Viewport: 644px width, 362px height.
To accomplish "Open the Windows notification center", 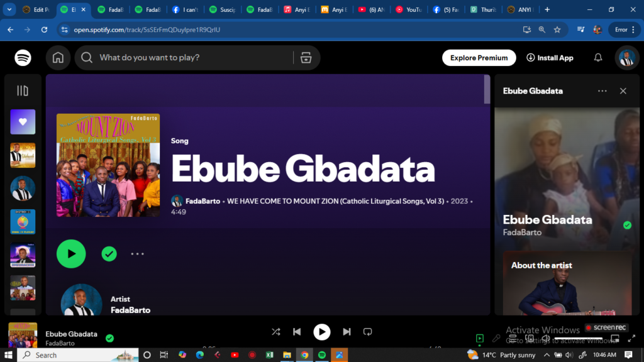I will click(628, 355).
